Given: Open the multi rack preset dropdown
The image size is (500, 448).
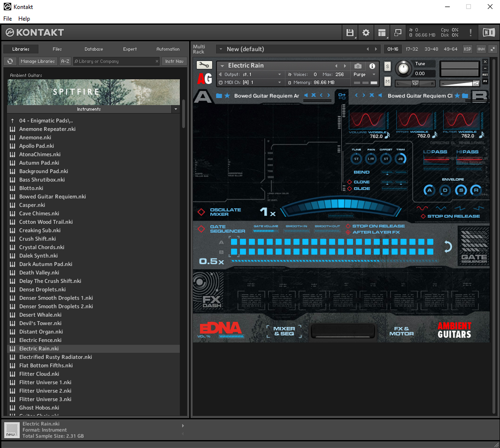Looking at the screenshot, I should pyautogui.click(x=221, y=49).
